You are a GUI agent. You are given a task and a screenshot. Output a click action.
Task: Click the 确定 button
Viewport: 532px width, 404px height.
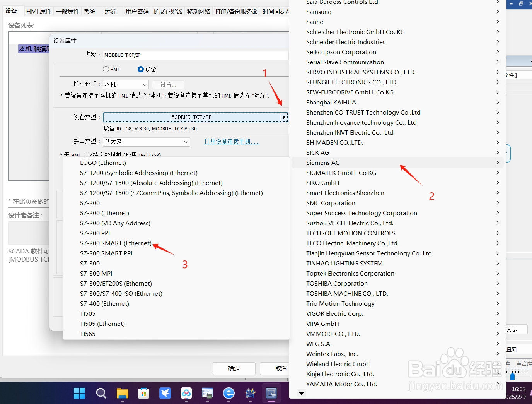234,369
